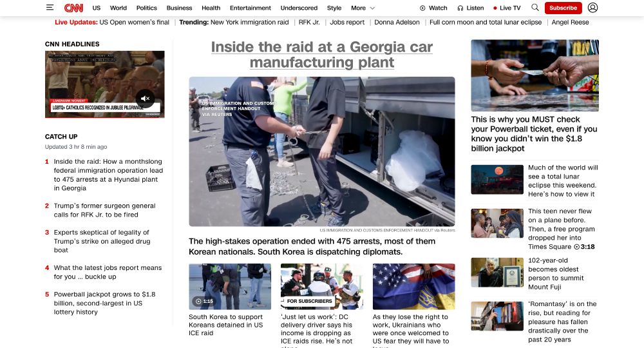Open total lunar eclipse viewing story
644x348 pixels.
[563, 181]
